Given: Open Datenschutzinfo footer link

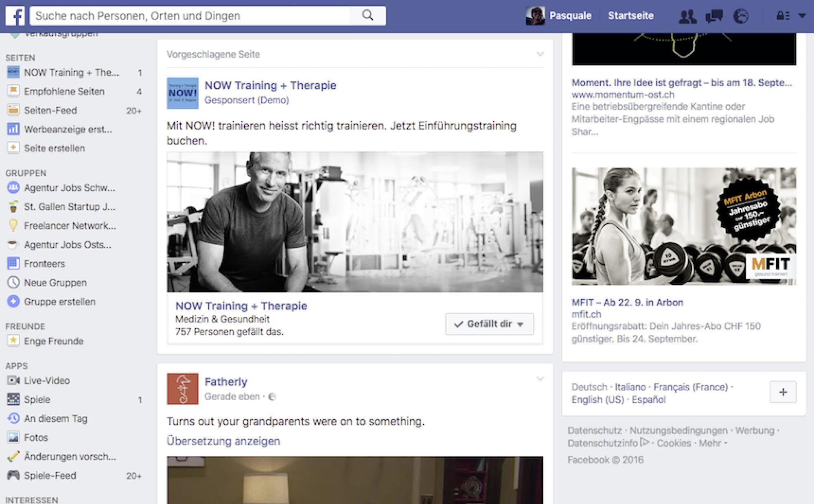Looking at the screenshot, I should 603,443.
